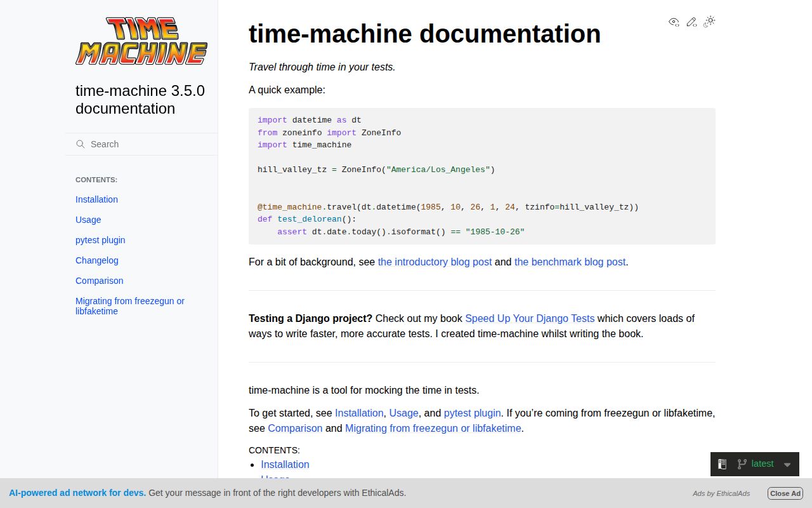Click "America/Los_Angeles" string in code block

[438, 170]
